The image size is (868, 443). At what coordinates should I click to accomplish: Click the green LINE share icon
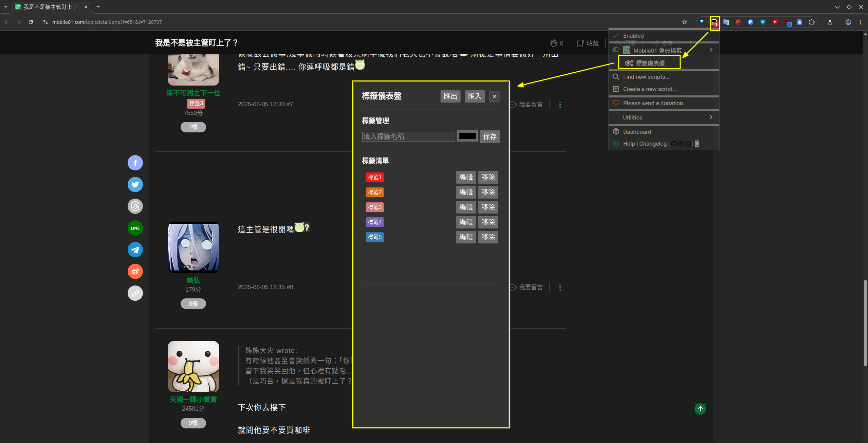tap(135, 228)
